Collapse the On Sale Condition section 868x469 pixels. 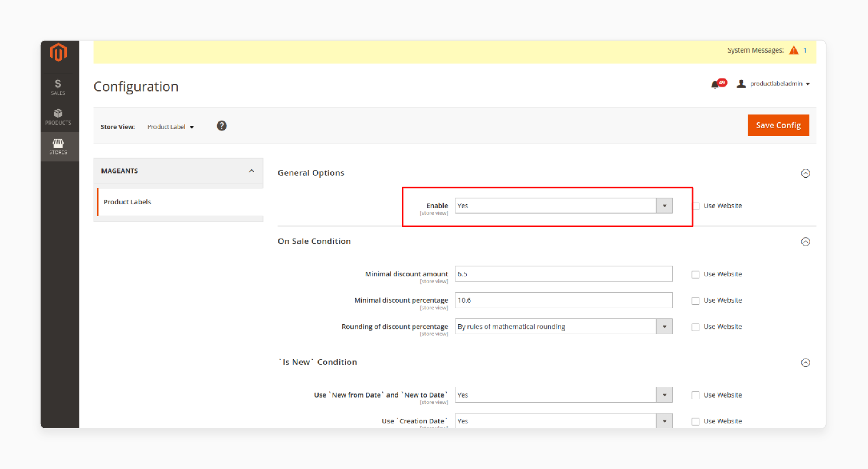pyautogui.click(x=805, y=242)
